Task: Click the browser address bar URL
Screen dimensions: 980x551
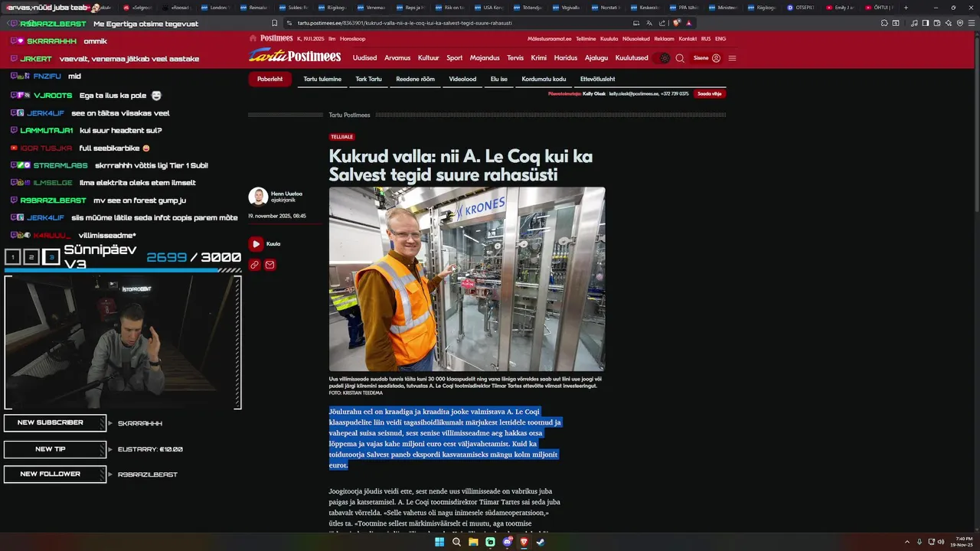Action: (x=405, y=23)
